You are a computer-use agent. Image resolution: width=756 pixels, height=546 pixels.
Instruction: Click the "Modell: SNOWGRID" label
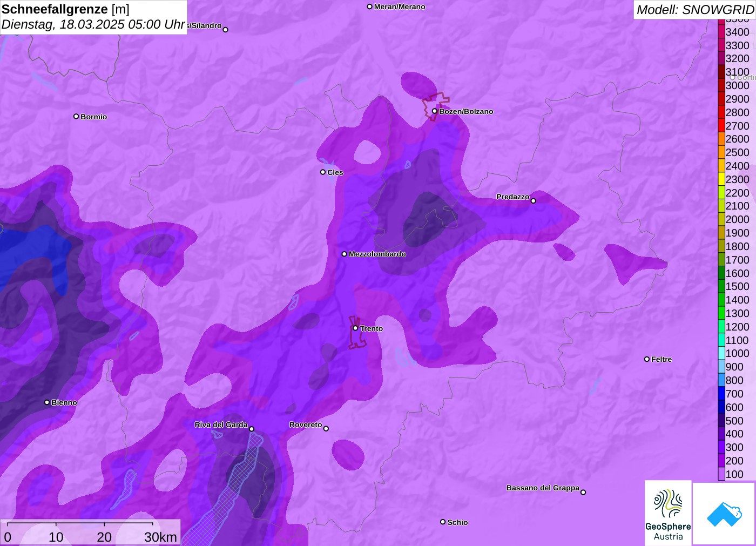(x=695, y=10)
